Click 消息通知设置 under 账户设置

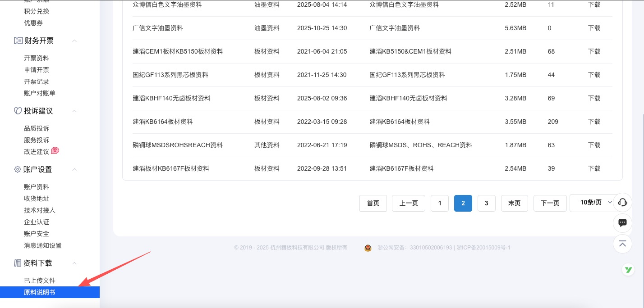(43, 245)
